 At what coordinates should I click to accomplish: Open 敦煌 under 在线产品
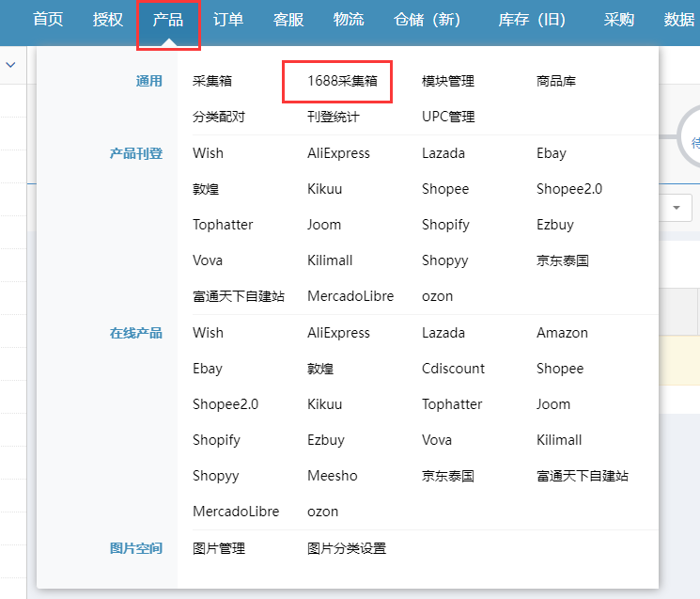pos(320,369)
